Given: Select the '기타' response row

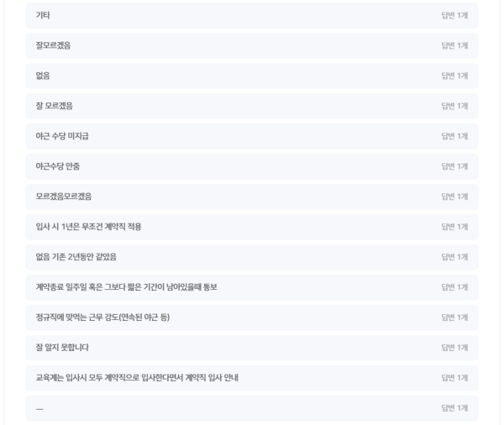Looking at the screenshot, I should [252, 15].
